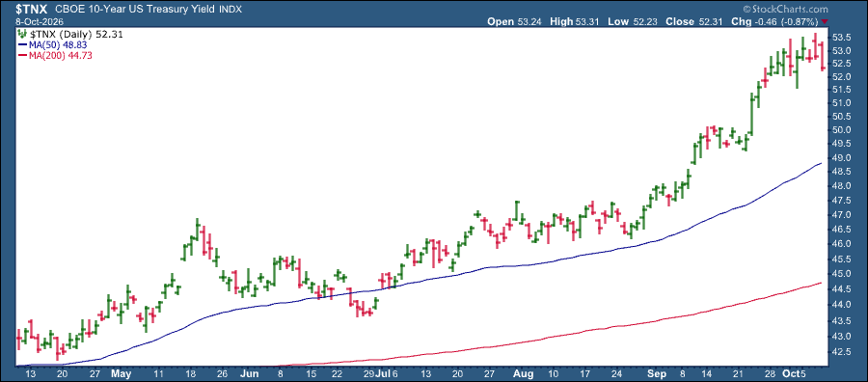Viewport: 868px width, 382px height.
Task: Click the Open 53.24 value
Action: (514, 21)
